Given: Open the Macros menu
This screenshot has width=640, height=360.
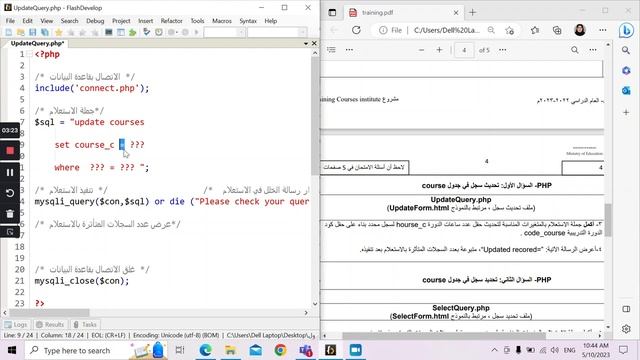Looking at the screenshot, I should pos(222,21).
